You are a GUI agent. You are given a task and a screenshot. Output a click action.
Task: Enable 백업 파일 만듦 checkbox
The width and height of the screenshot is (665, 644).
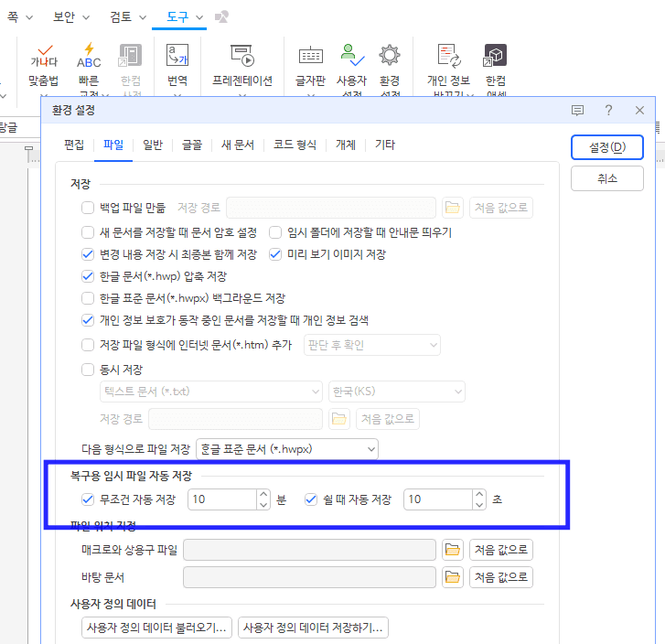point(88,208)
